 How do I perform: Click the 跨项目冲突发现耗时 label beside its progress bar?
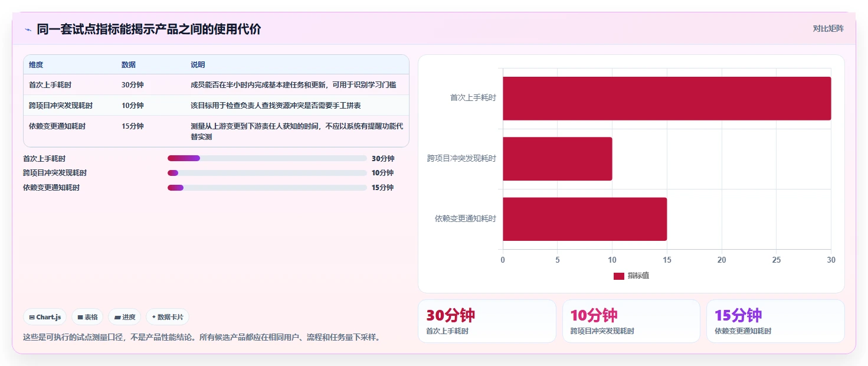click(x=55, y=173)
